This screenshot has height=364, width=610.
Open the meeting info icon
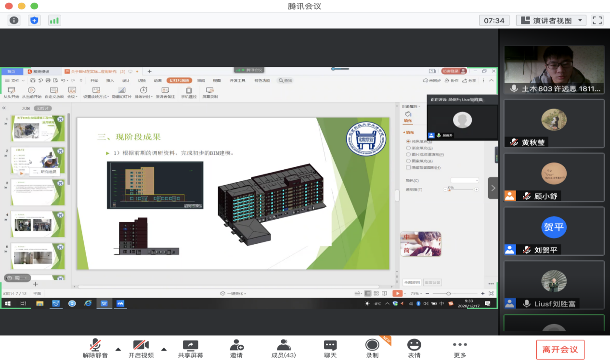click(14, 20)
